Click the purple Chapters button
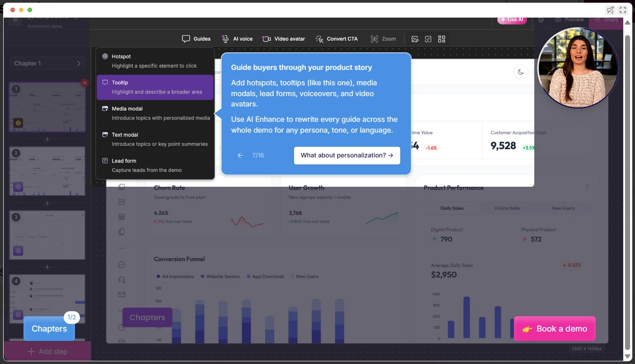Screen dimensions: 635x364 click(147, 317)
